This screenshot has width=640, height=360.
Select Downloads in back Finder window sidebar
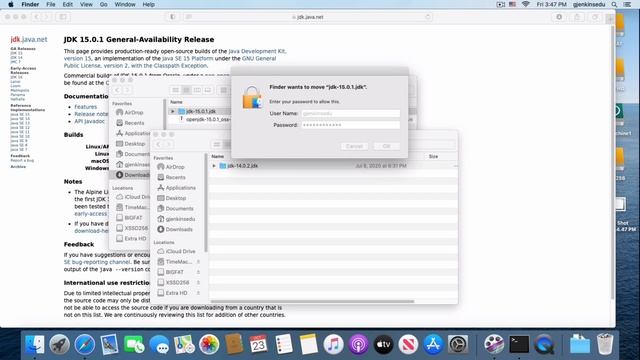[x=133, y=175]
